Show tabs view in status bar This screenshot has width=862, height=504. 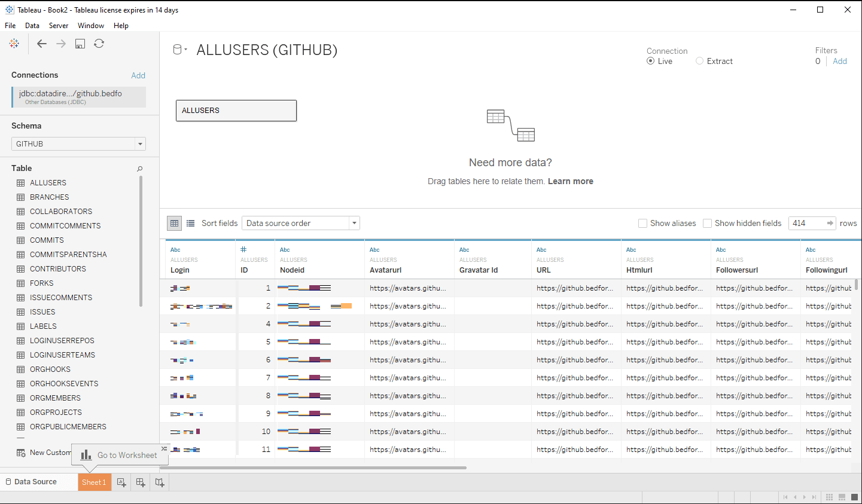click(854, 497)
